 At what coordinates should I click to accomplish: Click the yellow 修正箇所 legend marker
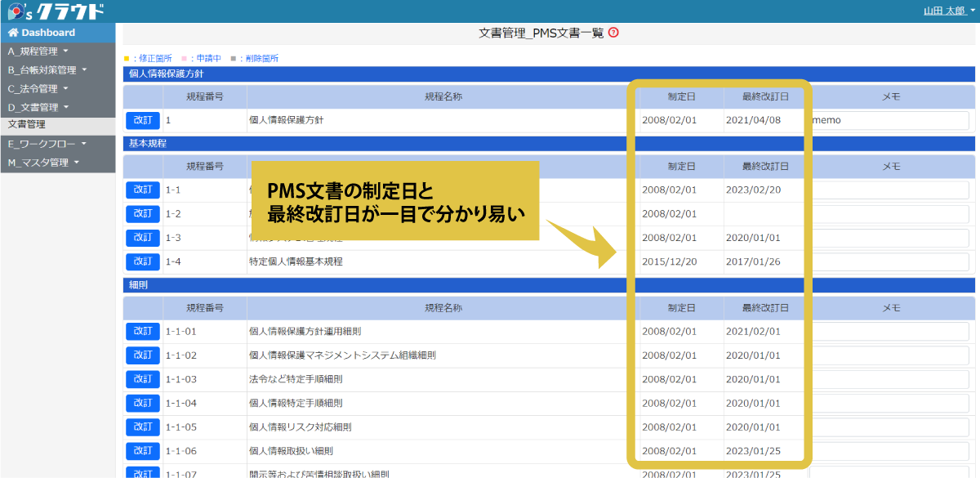(x=128, y=58)
